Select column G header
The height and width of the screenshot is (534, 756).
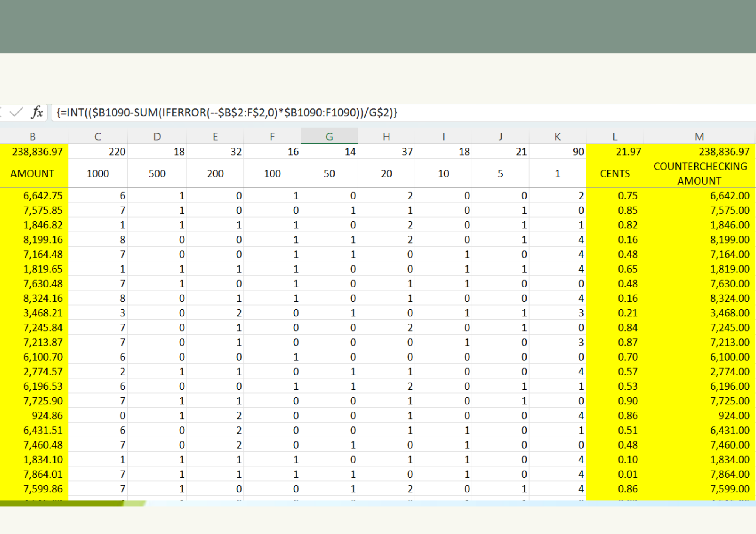point(329,136)
